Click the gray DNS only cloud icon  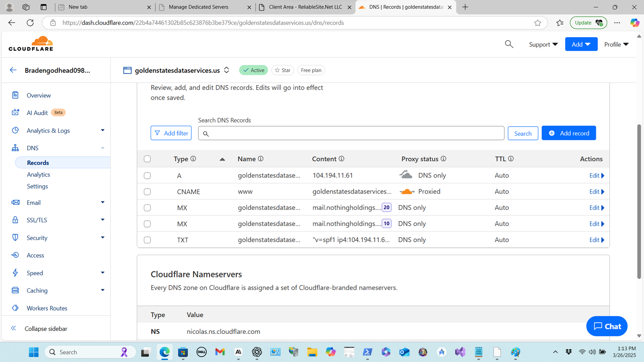[x=406, y=175]
